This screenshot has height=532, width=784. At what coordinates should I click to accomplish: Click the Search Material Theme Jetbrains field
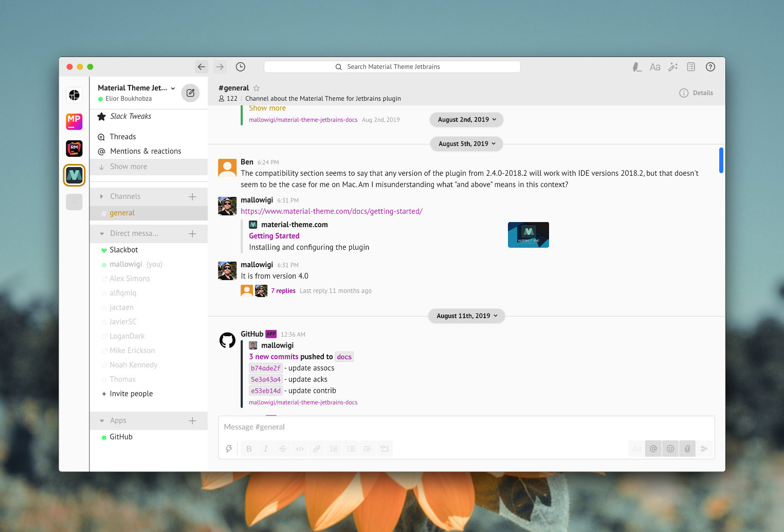tap(392, 67)
